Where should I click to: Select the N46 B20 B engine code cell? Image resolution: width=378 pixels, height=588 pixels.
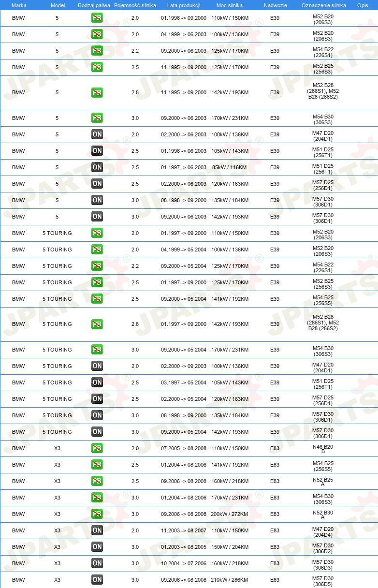pyautogui.click(x=323, y=449)
